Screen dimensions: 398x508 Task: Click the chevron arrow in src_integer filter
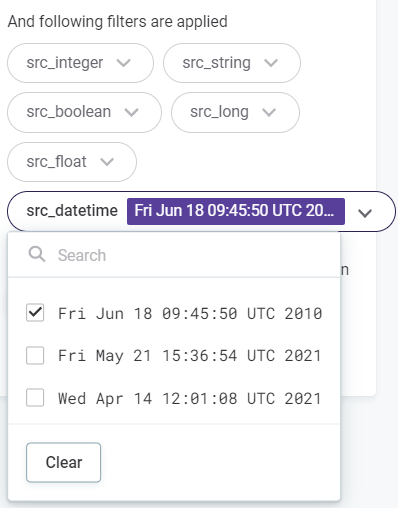[123, 63]
